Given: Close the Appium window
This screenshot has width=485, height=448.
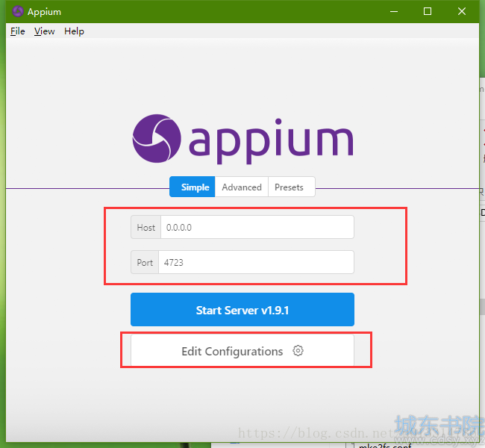Looking at the screenshot, I should pyautogui.click(x=461, y=11).
